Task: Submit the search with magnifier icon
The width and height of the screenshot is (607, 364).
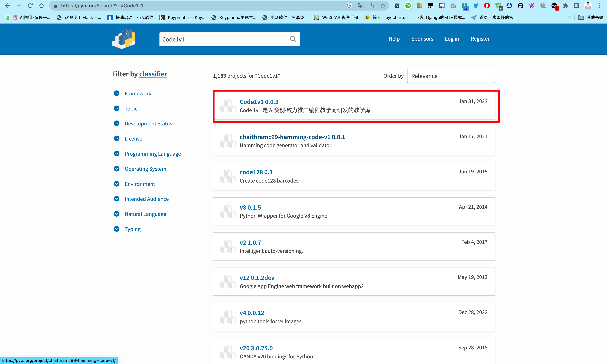Action: click(293, 39)
